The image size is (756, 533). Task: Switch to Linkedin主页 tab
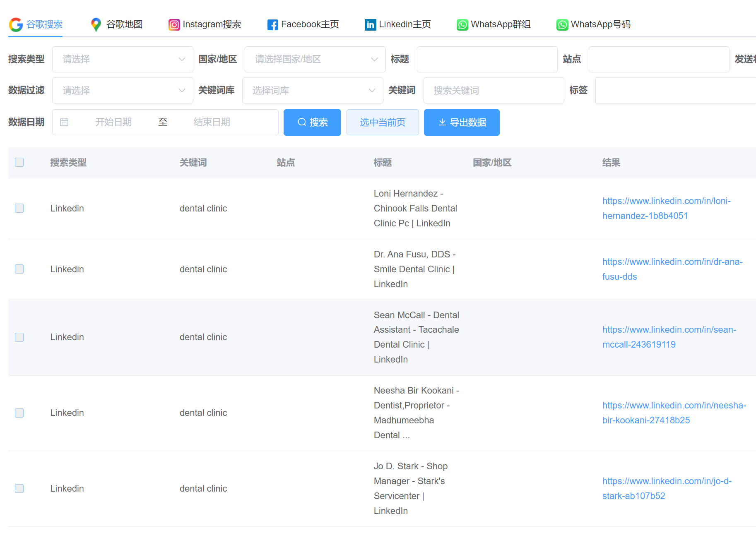tap(398, 24)
